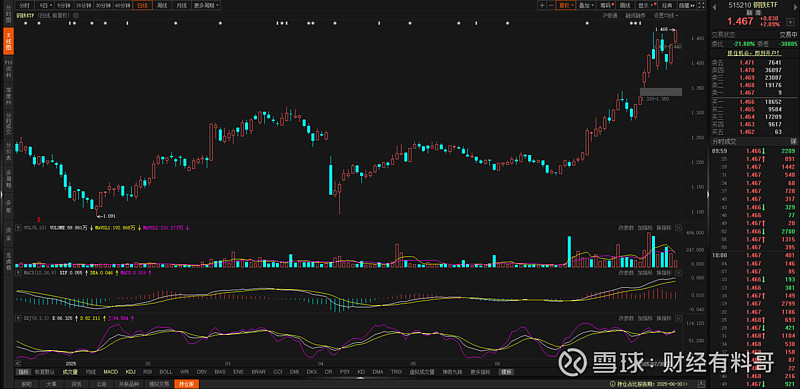The width and height of the screenshot is (800, 389).
Task: Toggle fullscreen chart icon
Action: pyautogui.click(x=701, y=5)
